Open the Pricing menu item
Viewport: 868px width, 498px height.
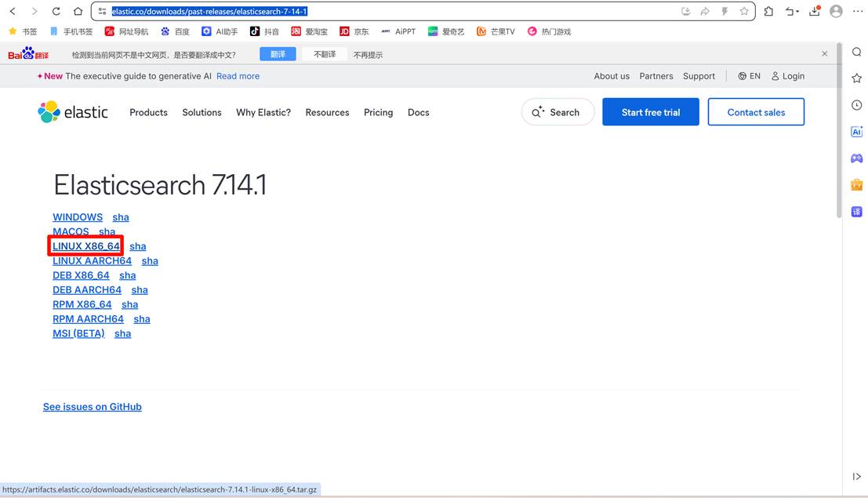(x=378, y=112)
